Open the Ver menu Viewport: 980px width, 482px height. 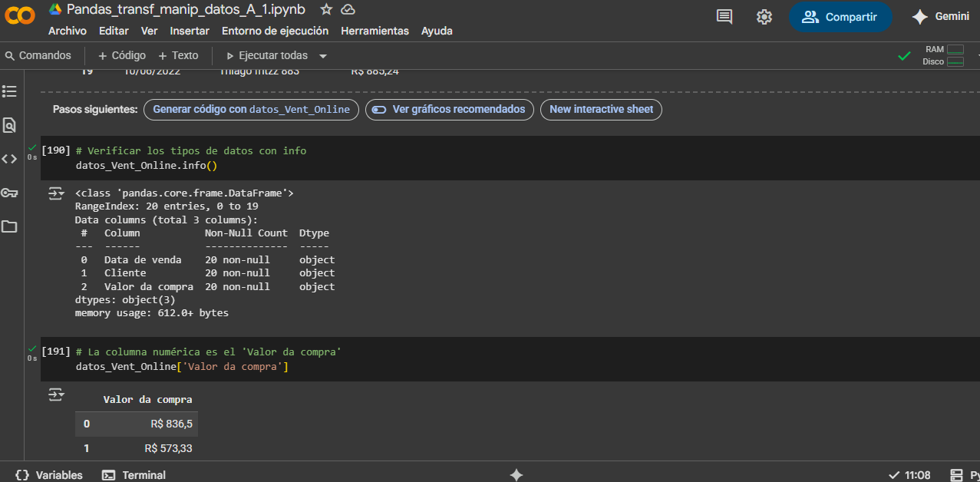pos(149,31)
